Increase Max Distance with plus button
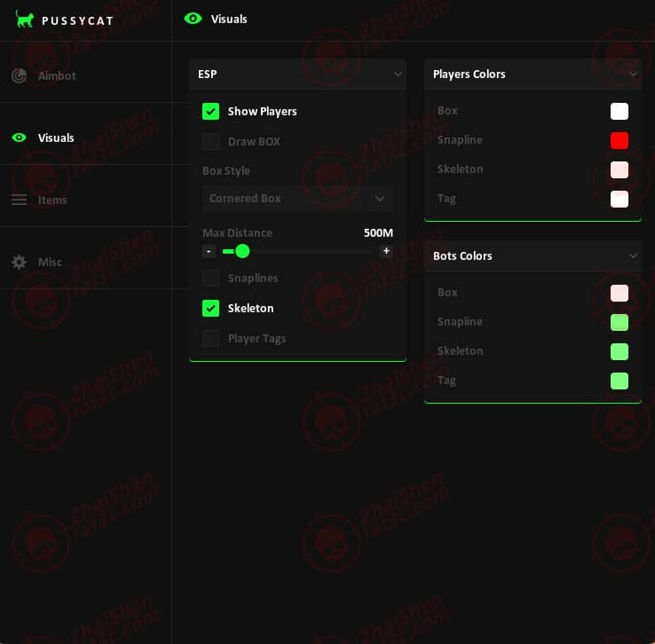 [x=386, y=251]
